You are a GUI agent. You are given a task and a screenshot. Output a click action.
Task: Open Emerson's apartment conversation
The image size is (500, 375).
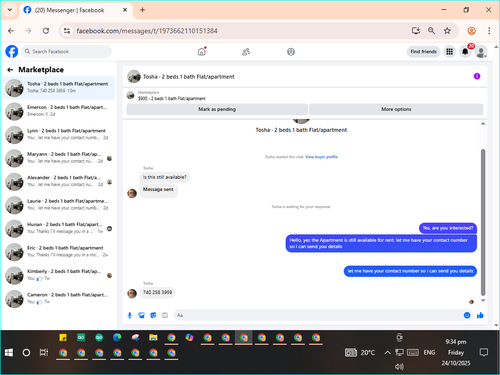pyautogui.click(x=59, y=111)
